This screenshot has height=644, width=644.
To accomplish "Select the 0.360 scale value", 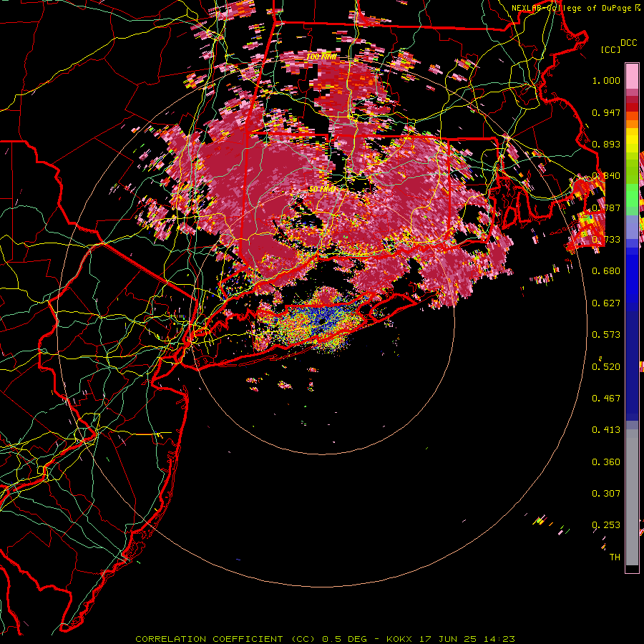I will tap(606, 462).
